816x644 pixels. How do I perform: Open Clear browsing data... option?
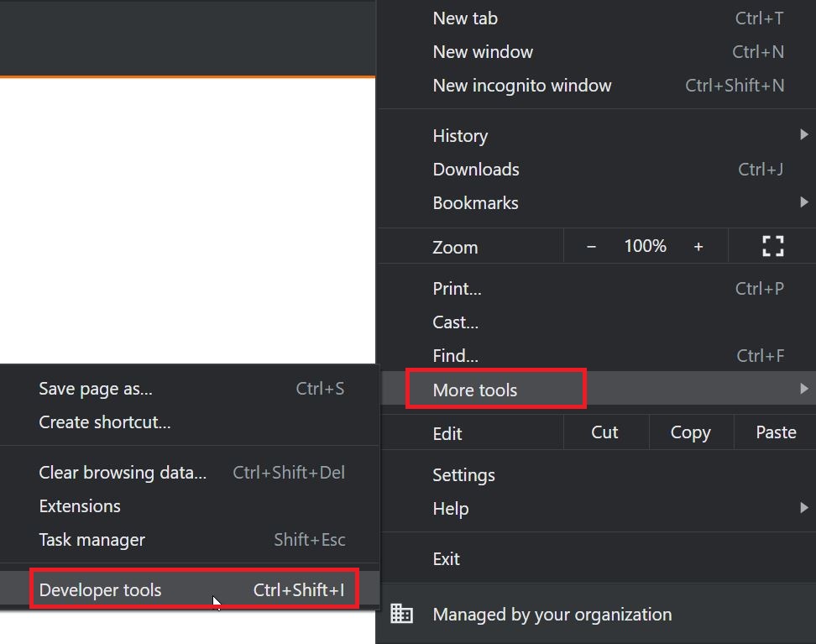(x=190, y=472)
